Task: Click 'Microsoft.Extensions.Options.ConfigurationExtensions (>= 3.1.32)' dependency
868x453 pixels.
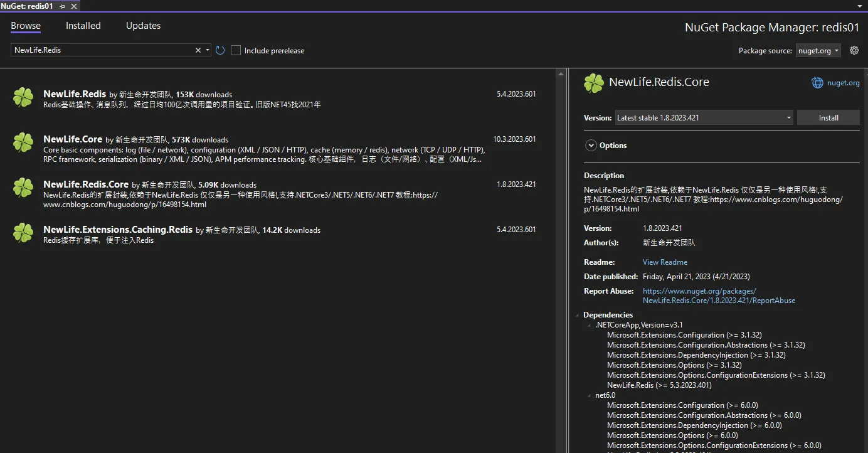Action: 716,375
